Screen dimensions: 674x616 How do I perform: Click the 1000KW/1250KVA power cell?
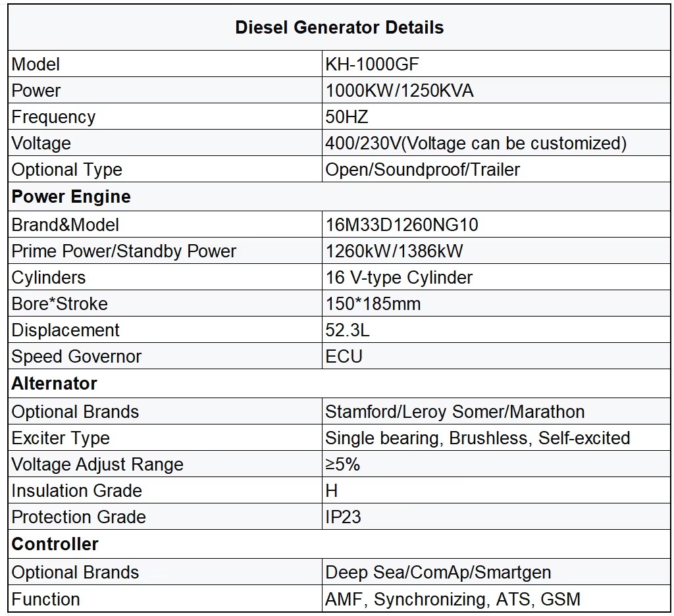(x=496, y=90)
